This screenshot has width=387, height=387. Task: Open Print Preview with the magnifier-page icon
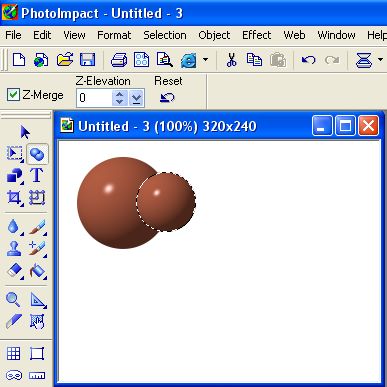(164, 60)
